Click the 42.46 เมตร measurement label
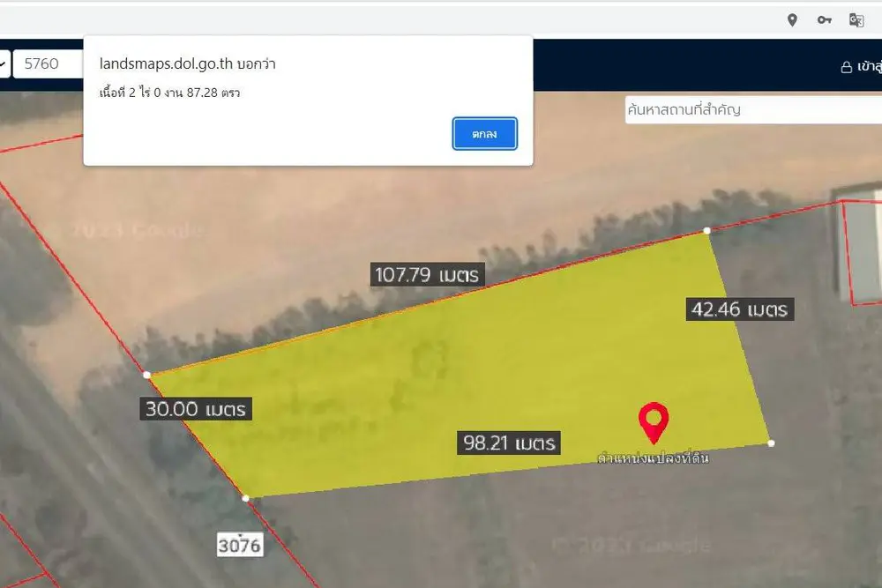The height and width of the screenshot is (588, 882). pyautogui.click(x=740, y=309)
